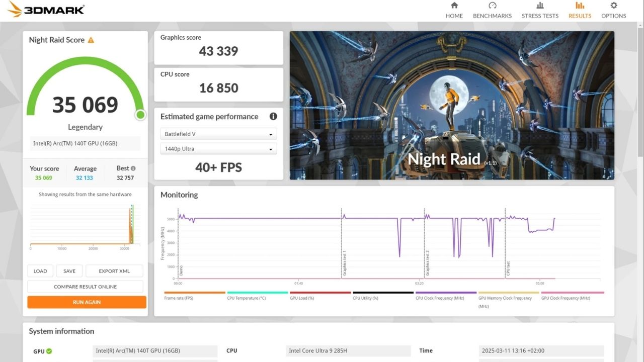
Task: Toggle GPU Load legend series
Action: (320, 293)
